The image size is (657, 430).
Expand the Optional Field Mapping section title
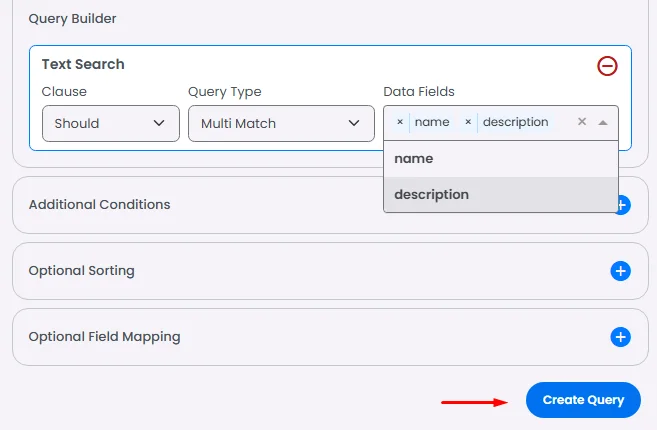point(105,337)
